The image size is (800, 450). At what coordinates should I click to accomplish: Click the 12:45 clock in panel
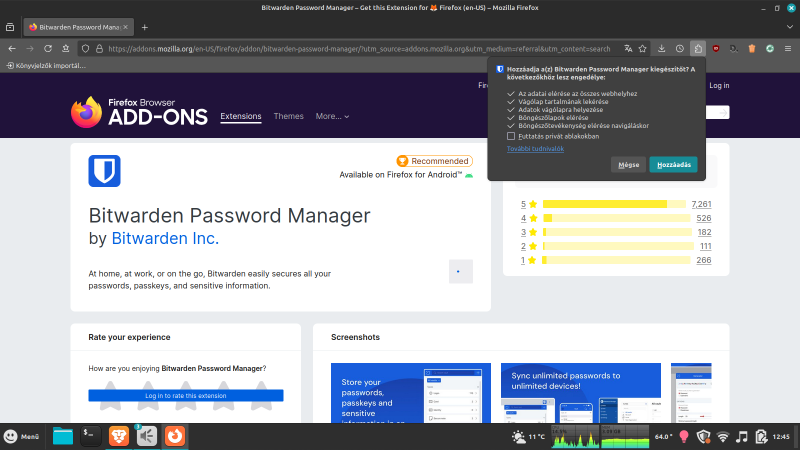(x=781, y=437)
